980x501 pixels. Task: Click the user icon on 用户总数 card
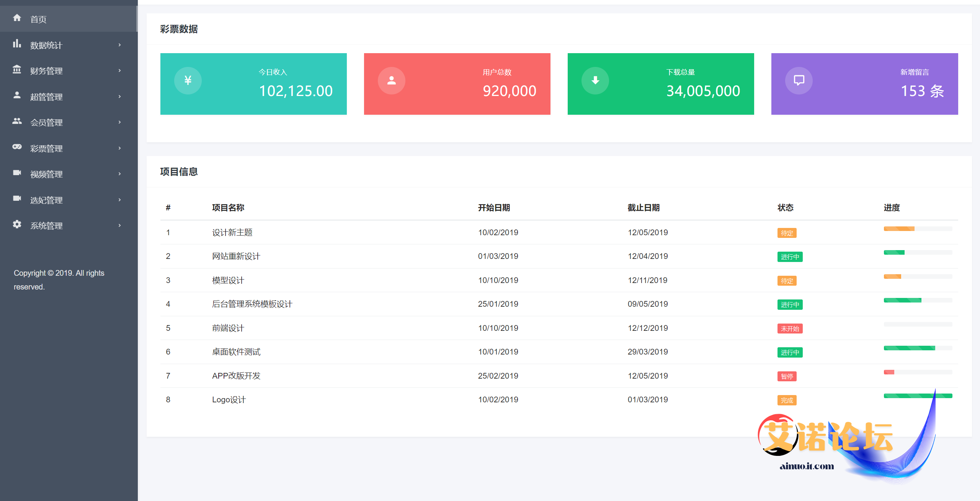(392, 81)
